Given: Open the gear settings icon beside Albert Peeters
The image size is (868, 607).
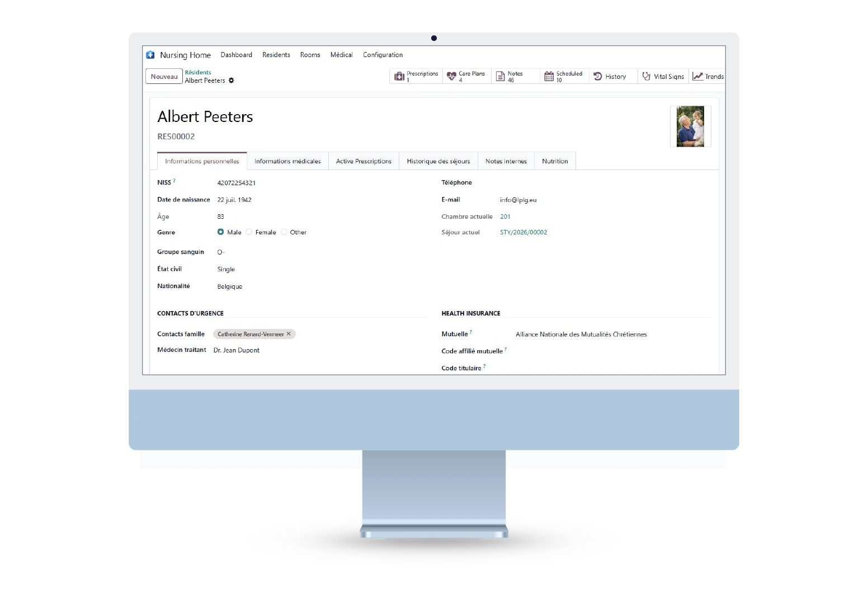Looking at the screenshot, I should 232,81.
